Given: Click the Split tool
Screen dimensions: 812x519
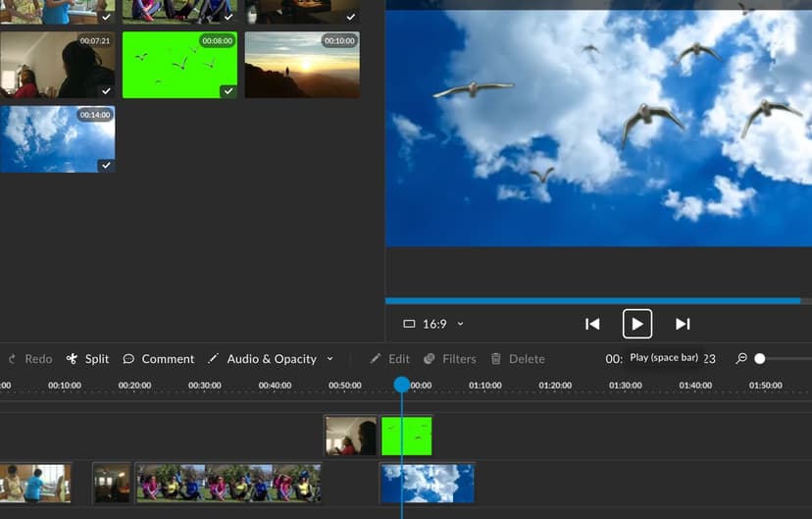Looking at the screenshot, I should pyautogui.click(x=88, y=359).
